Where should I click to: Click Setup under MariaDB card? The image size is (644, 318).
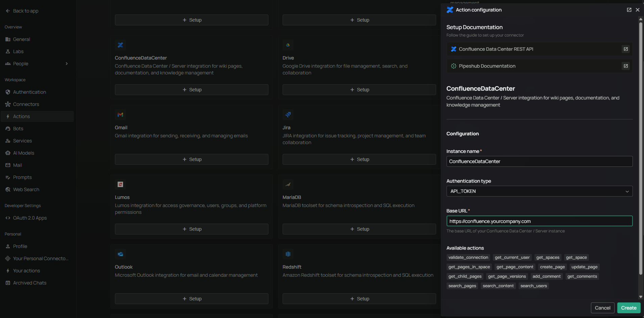click(x=359, y=229)
